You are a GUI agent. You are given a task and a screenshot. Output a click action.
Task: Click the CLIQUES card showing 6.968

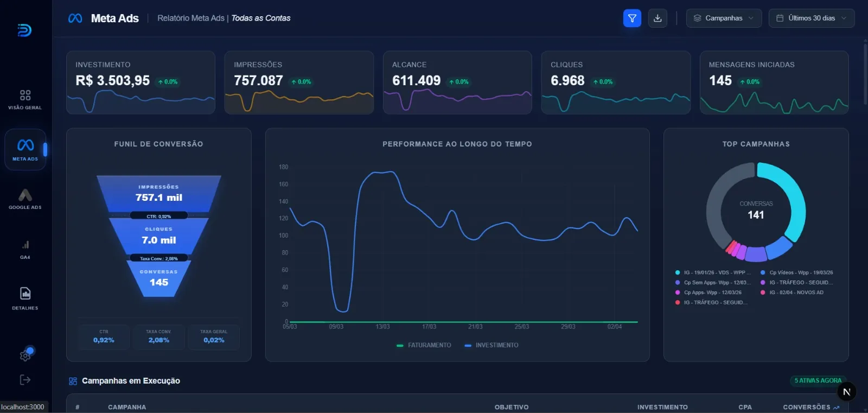coord(616,82)
